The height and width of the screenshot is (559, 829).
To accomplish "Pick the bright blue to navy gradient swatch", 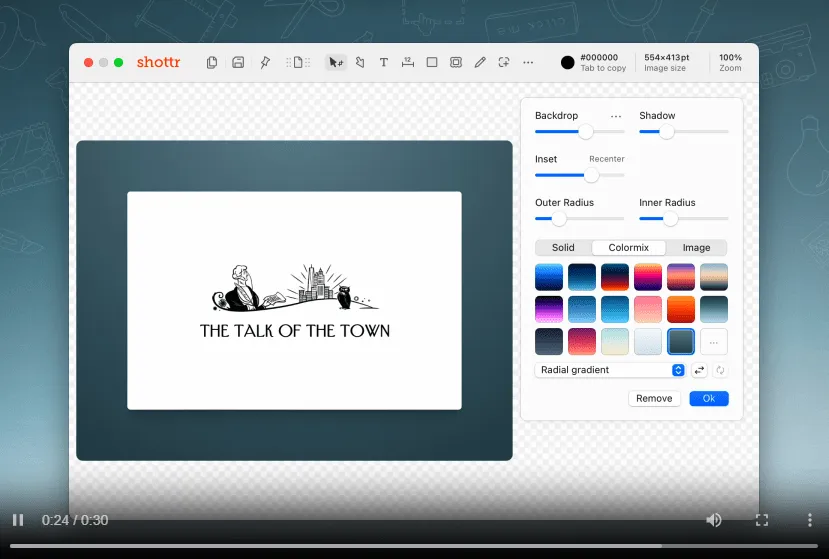I will tap(549, 277).
